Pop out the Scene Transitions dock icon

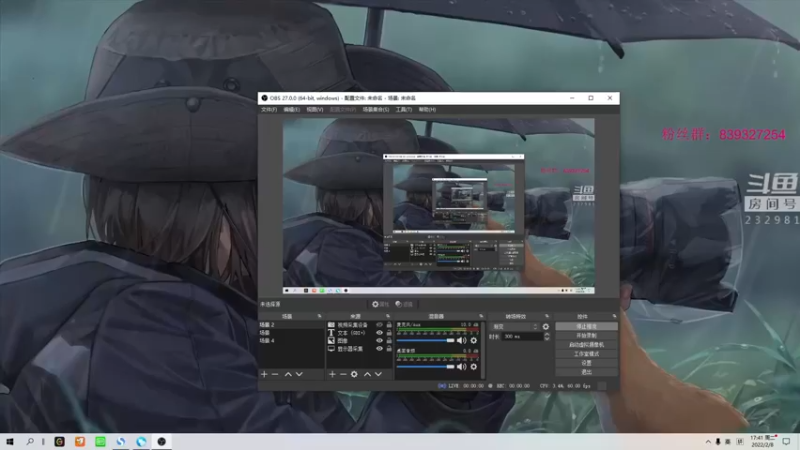[546, 316]
